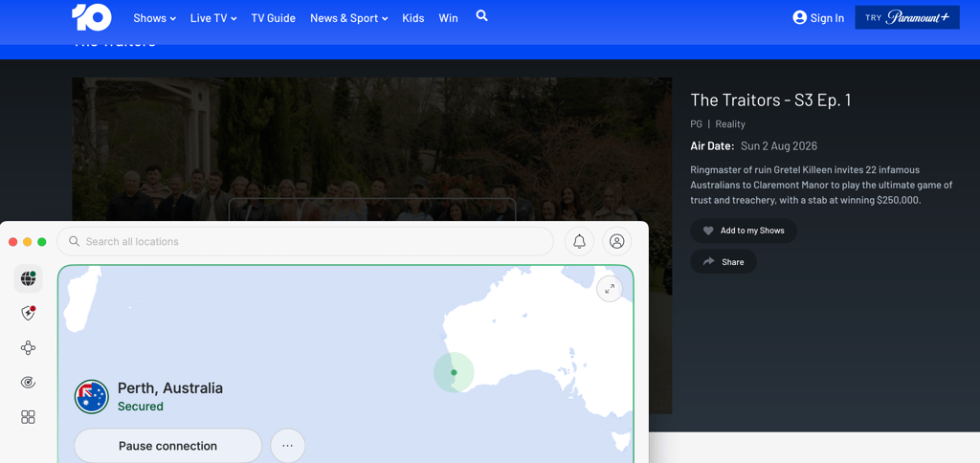The image size is (980, 463).
Task: Click the Try Paramount+ button
Action: coord(907,17)
